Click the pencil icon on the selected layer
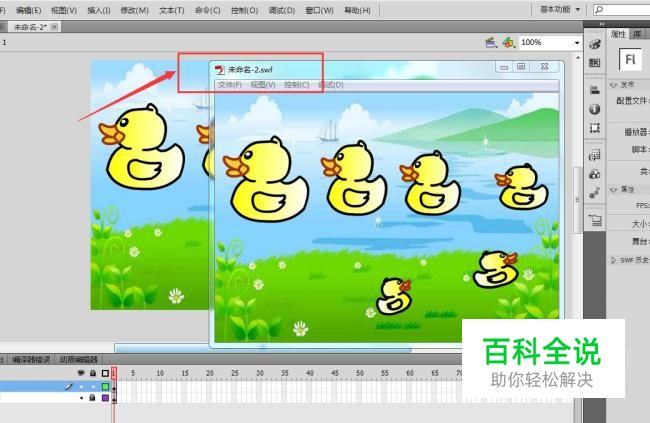Screen dimensions: 650x423 (69, 387)
